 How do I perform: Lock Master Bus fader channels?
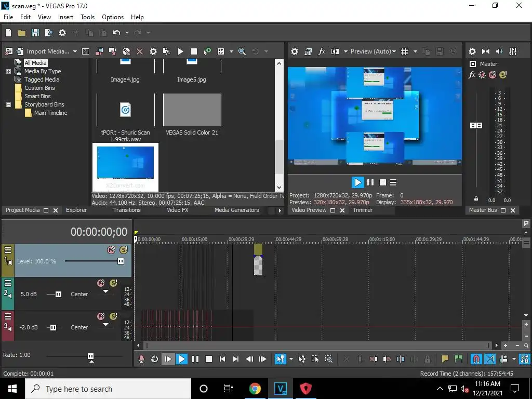(x=476, y=199)
